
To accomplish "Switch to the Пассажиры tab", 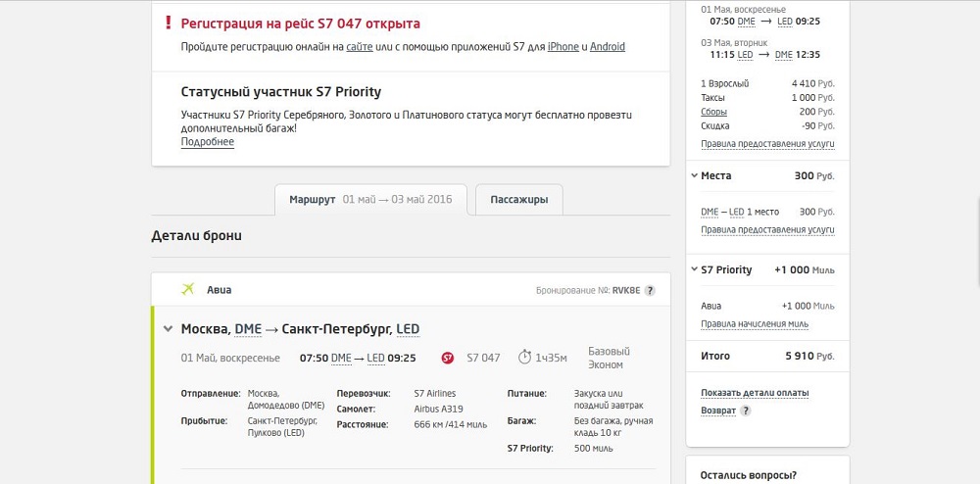I will pyautogui.click(x=519, y=200).
